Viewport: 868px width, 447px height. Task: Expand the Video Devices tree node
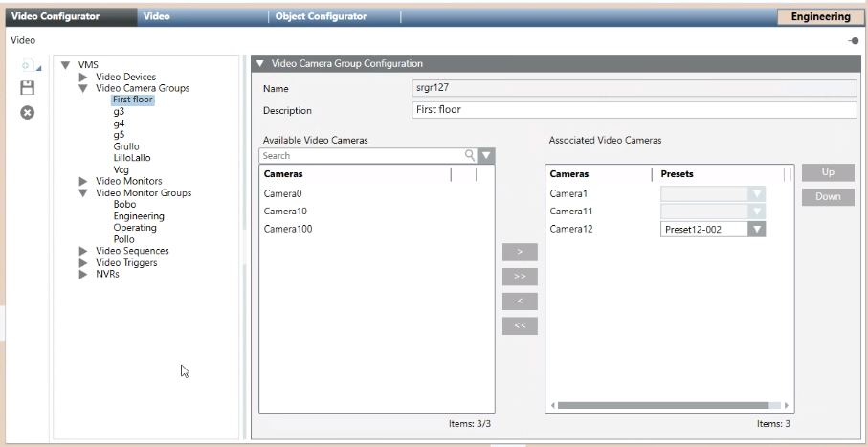83,77
